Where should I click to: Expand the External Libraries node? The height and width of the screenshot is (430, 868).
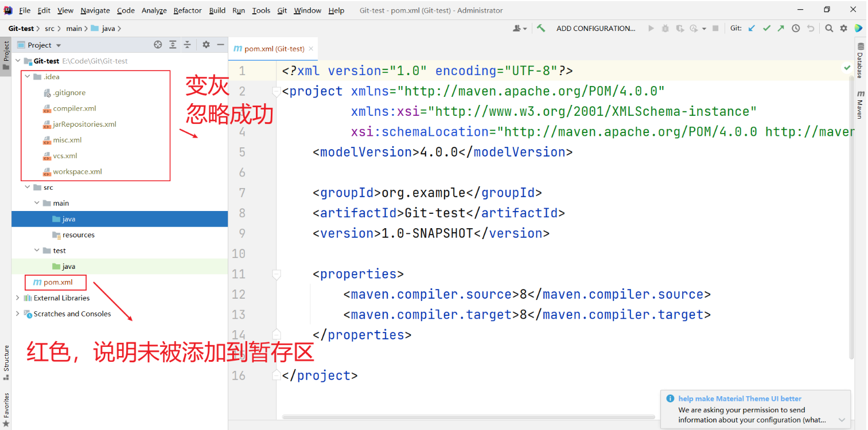tap(18, 298)
